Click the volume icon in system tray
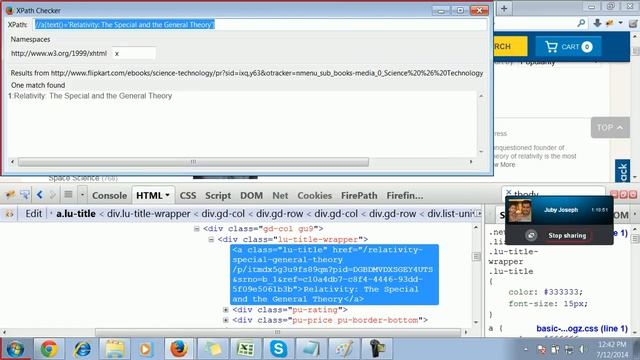640x360 pixels. pyautogui.click(x=581, y=349)
